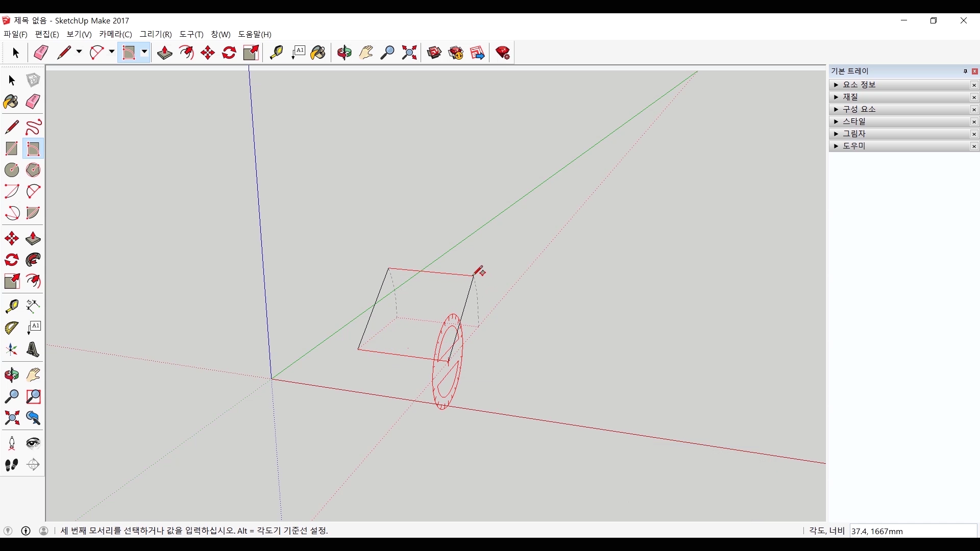Select the Paint Bucket tool in left toolbar
Image resolution: width=980 pixels, height=551 pixels.
(x=11, y=102)
